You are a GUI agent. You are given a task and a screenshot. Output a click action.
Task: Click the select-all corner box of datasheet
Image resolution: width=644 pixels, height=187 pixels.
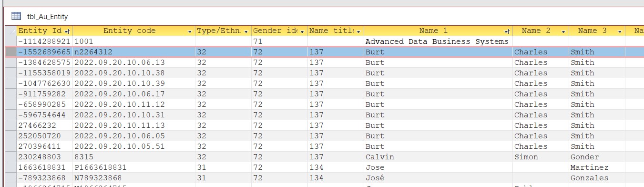pyautogui.click(x=11, y=31)
